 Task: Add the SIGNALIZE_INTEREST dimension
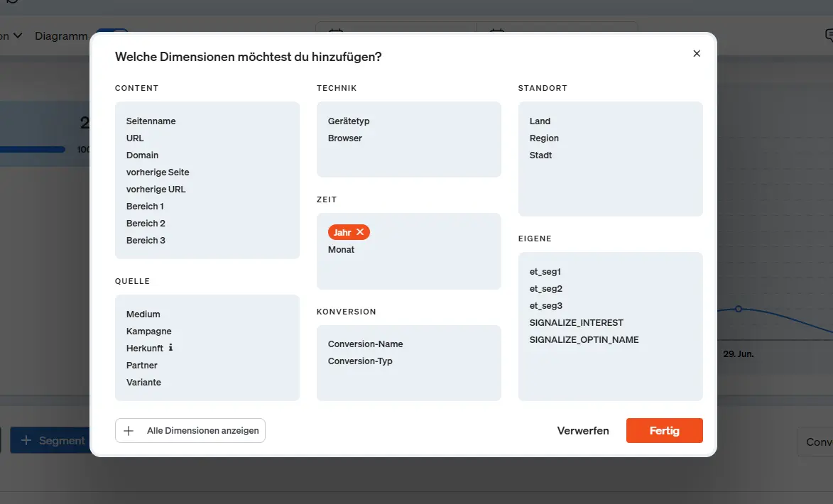coord(577,323)
